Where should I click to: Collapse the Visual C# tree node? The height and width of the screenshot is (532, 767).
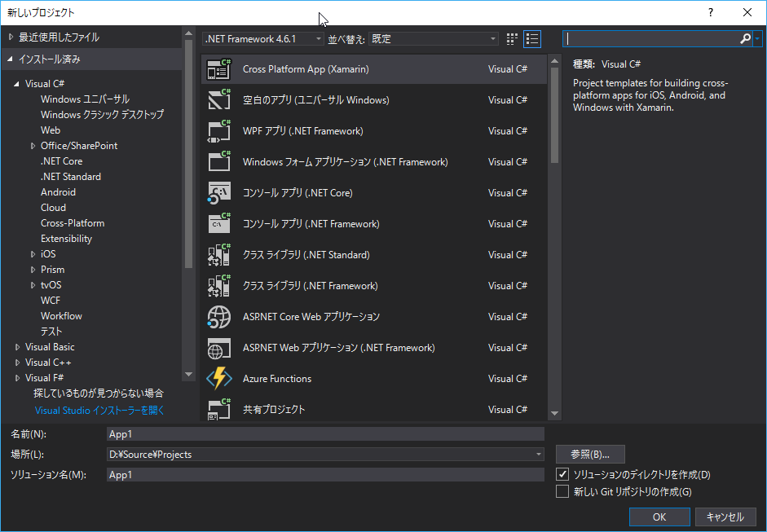(x=16, y=84)
